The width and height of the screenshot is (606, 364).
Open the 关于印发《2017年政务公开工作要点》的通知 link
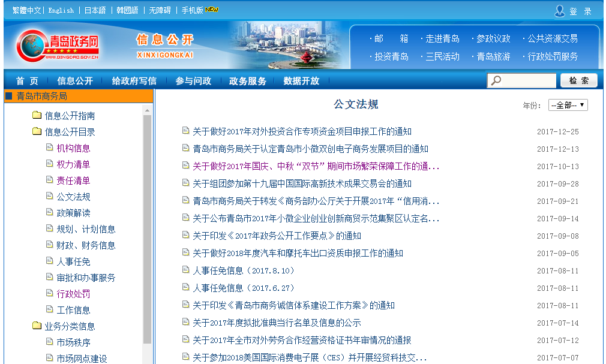277,236
